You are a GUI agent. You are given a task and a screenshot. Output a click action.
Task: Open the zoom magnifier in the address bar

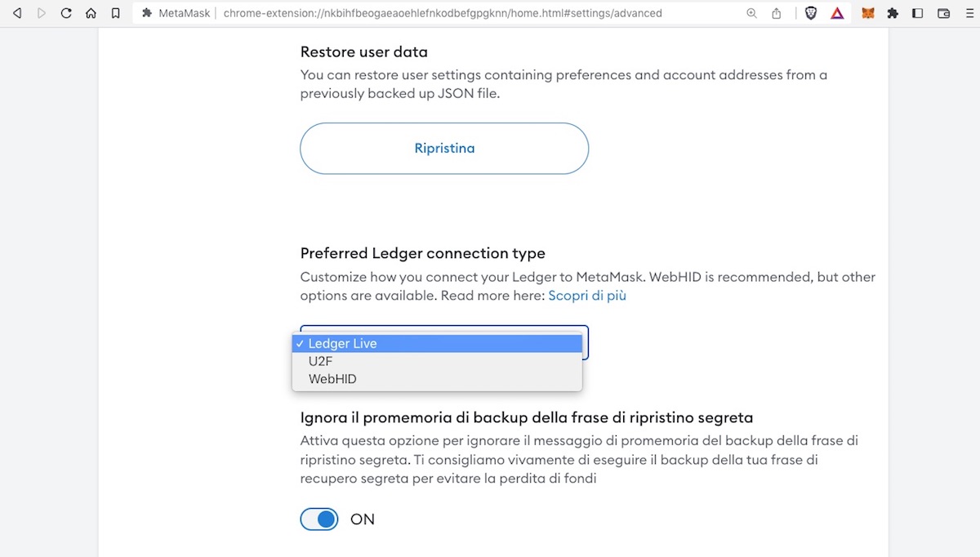click(751, 13)
